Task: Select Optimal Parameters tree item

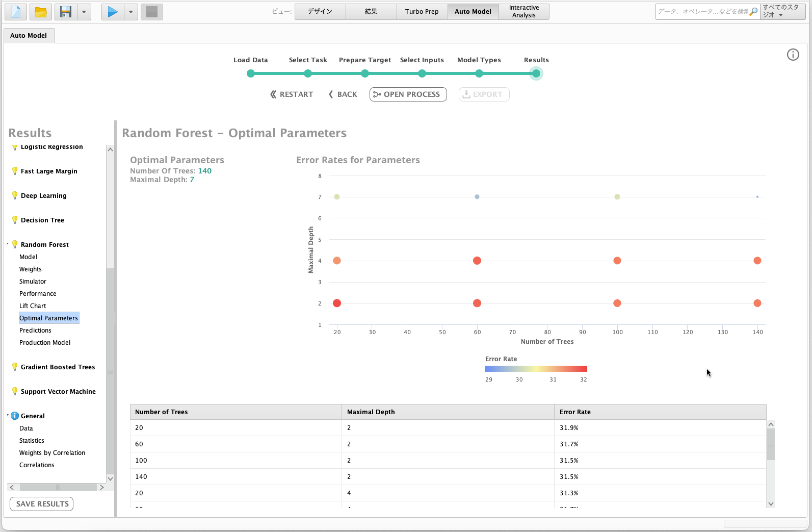Action: click(49, 318)
